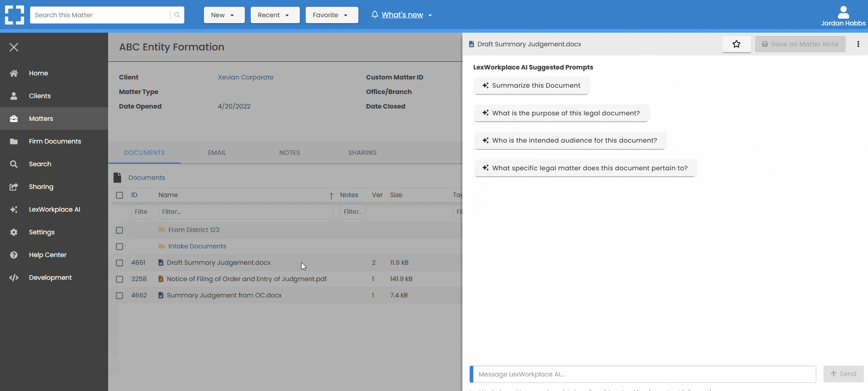The image size is (868, 391).
Task: Check the box for document 4661
Action: coord(119,263)
